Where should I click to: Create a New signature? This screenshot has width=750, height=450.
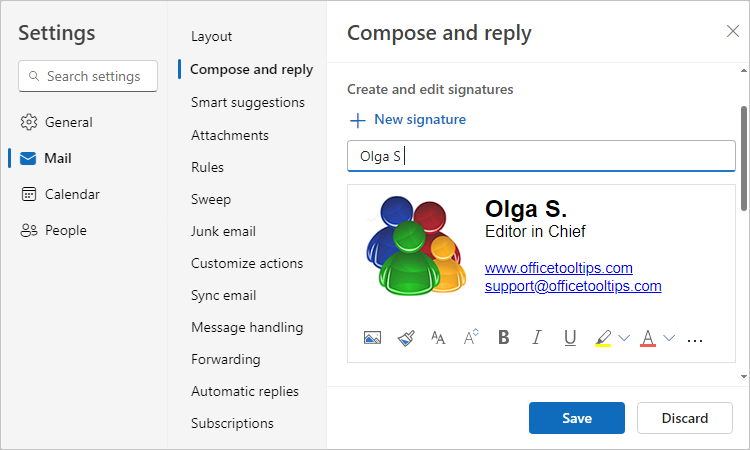tap(407, 119)
